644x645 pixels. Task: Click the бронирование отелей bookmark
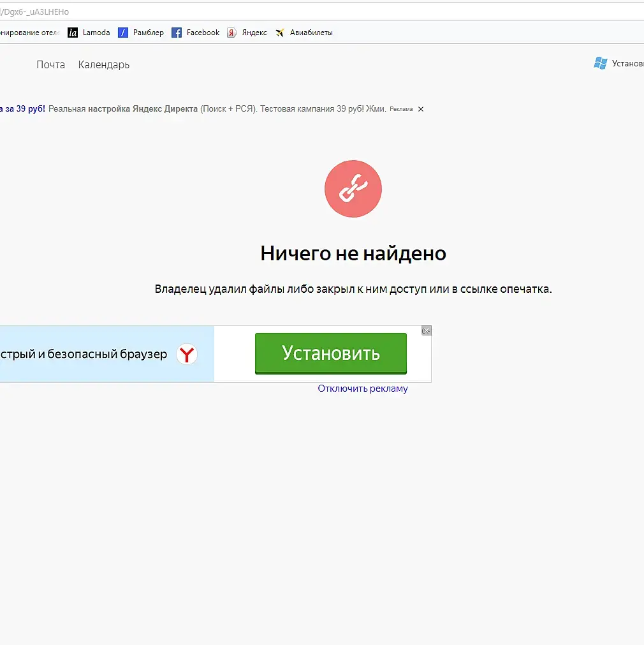[29, 33]
